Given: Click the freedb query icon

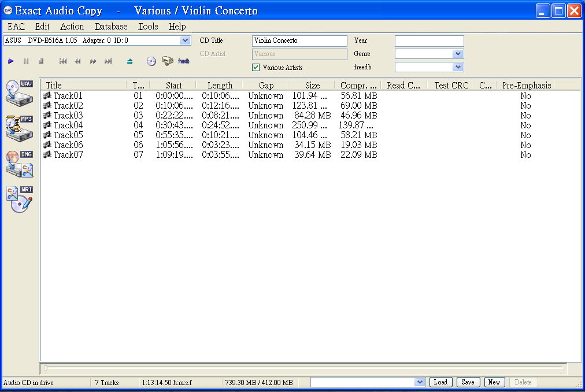Looking at the screenshot, I should pos(183,61).
